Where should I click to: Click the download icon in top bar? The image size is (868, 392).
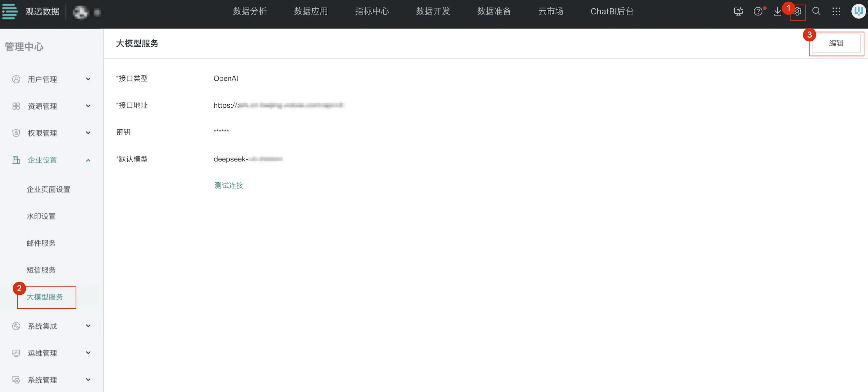(777, 12)
